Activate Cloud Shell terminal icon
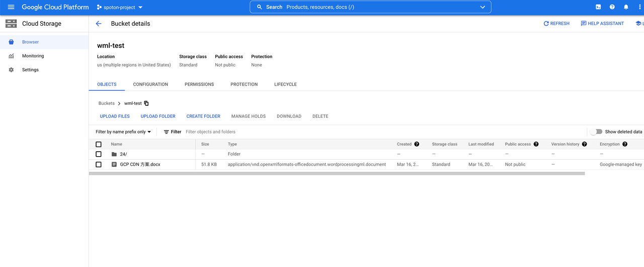 coord(598,7)
